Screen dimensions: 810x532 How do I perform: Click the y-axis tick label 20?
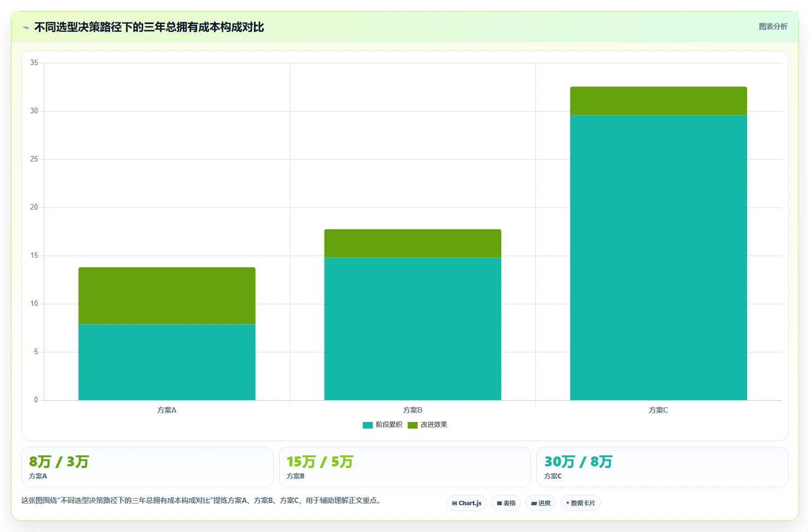(34, 207)
